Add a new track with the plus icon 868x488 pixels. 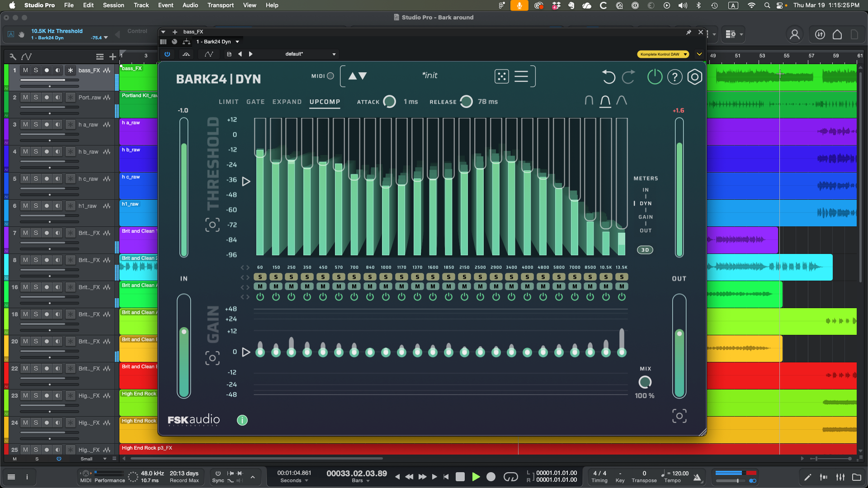(113, 56)
